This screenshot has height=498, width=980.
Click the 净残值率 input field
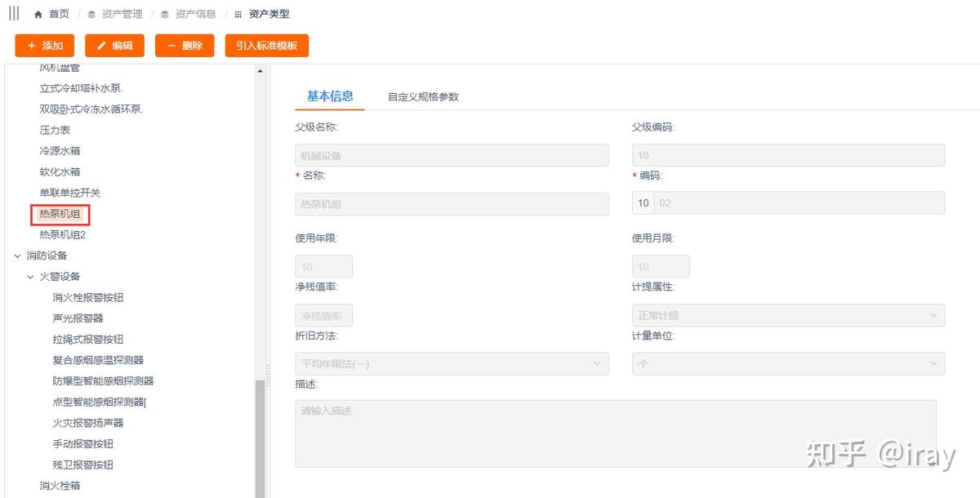[323, 316]
